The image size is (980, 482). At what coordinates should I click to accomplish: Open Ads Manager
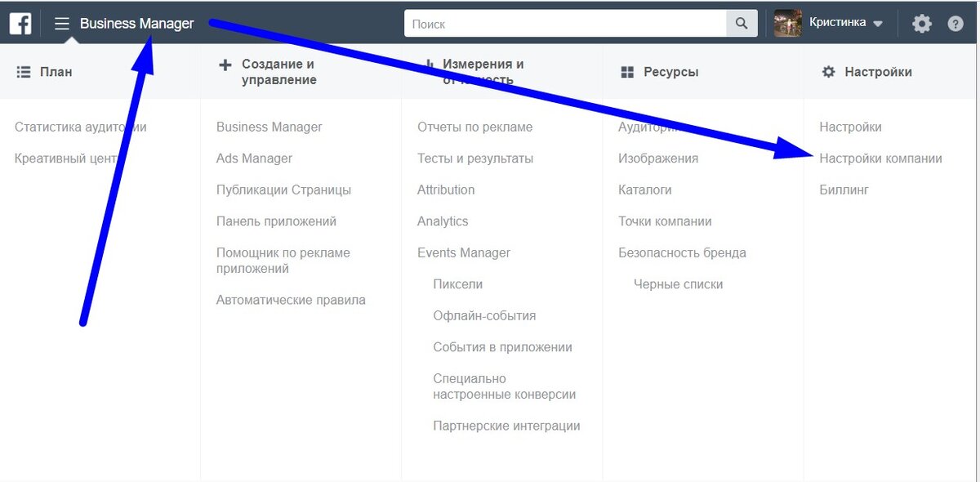pyautogui.click(x=254, y=158)
